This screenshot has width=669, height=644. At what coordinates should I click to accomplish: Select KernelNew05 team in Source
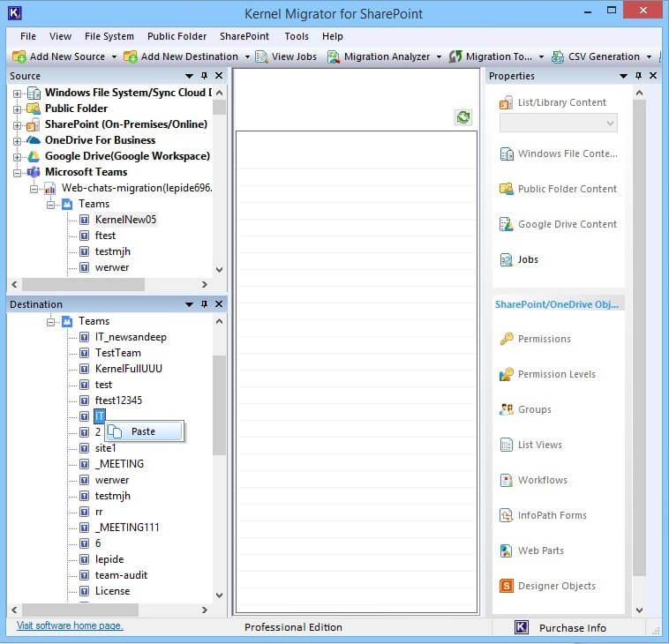click(x=125, y=220)
